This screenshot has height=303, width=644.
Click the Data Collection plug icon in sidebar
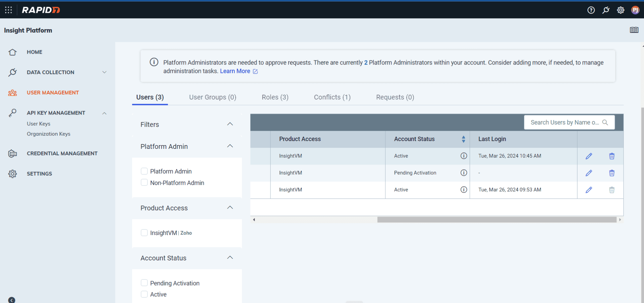pos(12,72)
